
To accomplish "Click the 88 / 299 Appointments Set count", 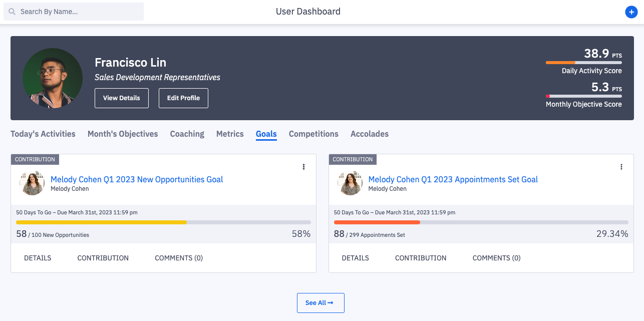I will click(370, 234).
